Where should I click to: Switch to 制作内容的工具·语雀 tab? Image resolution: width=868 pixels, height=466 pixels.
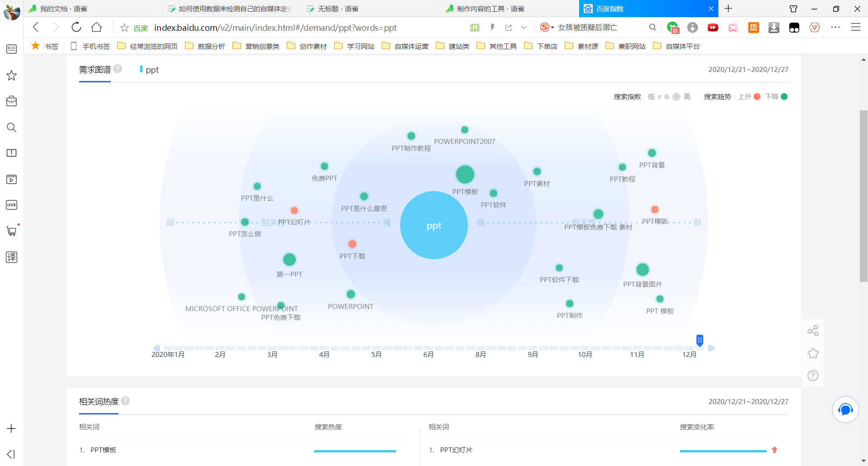point(509,9)
